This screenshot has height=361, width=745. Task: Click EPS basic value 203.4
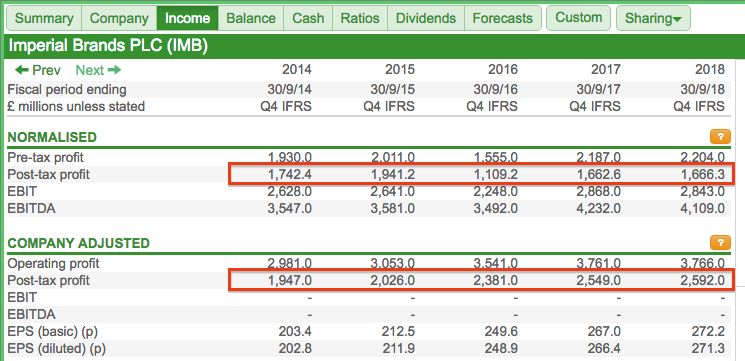(x=296, y=332)
